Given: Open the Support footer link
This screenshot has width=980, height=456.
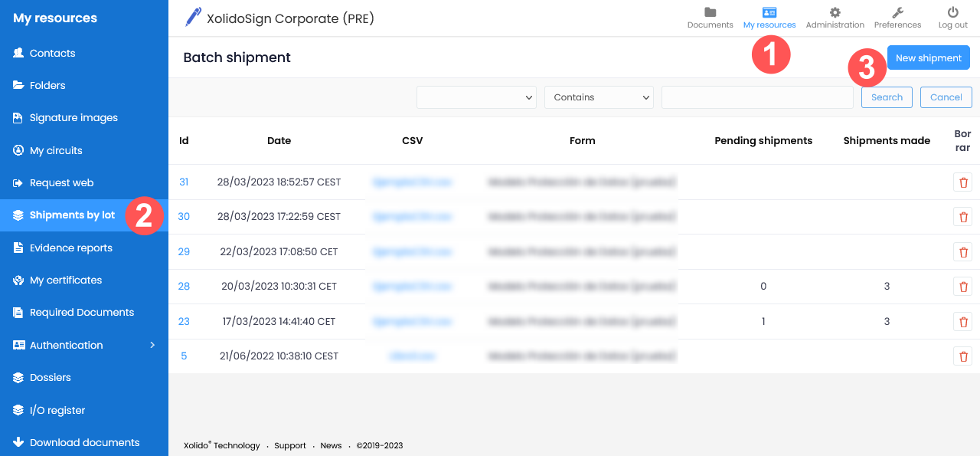Looking at the screenshot, I should [x=290, y=445].
